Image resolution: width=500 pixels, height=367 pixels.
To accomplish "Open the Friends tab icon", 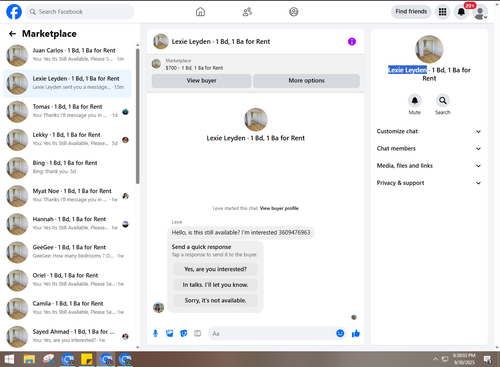I will pos(247,12).
